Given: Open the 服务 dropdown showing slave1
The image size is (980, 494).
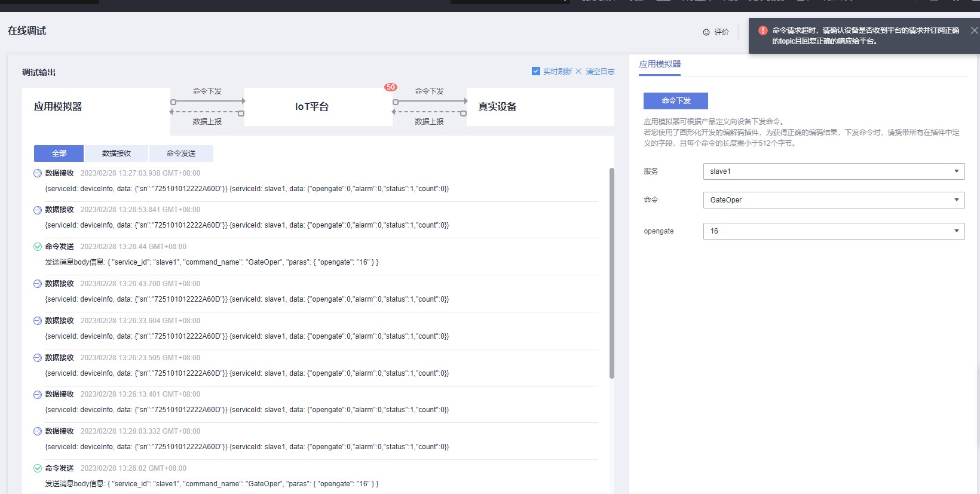Looking at the screenshot, I should (834, 171).
